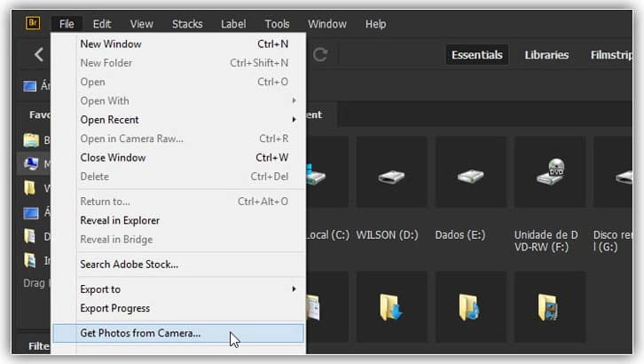Open the Edit menu
644x364 pixels.
(x=102, y=24)
